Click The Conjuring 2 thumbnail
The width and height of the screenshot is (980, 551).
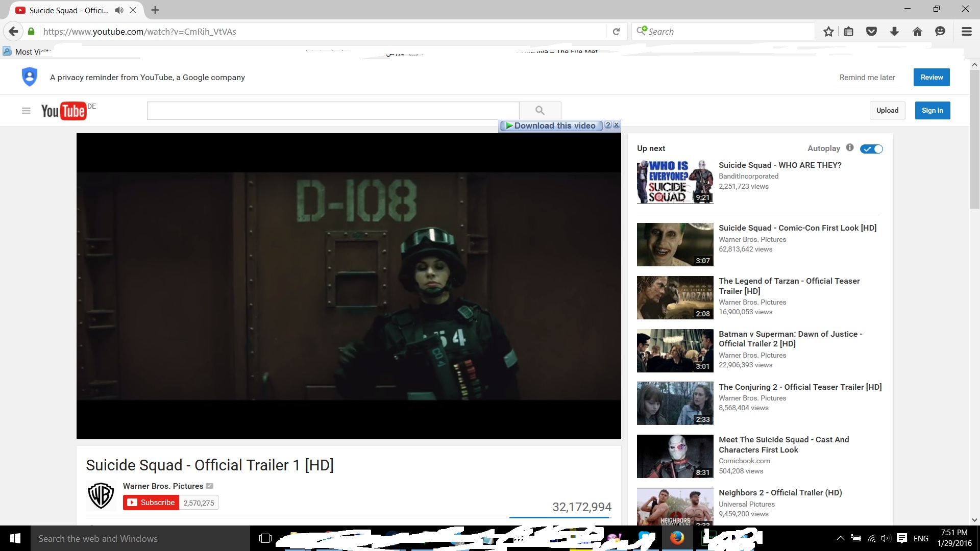click(675, 404)
